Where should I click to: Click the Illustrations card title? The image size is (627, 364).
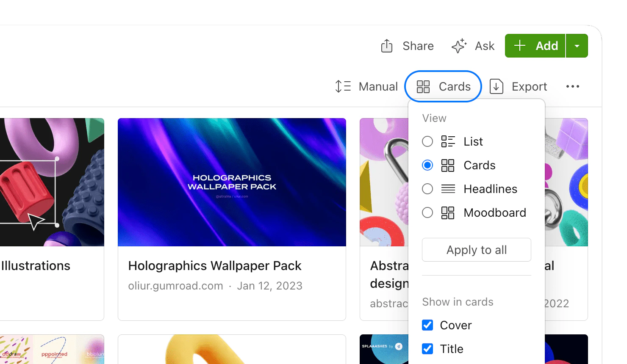[x=36, y=266]
